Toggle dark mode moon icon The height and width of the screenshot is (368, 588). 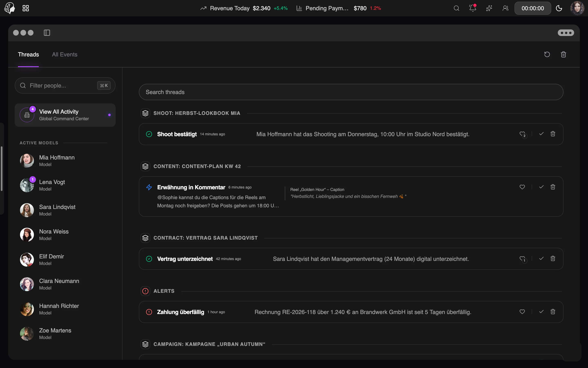click(559, 8)
